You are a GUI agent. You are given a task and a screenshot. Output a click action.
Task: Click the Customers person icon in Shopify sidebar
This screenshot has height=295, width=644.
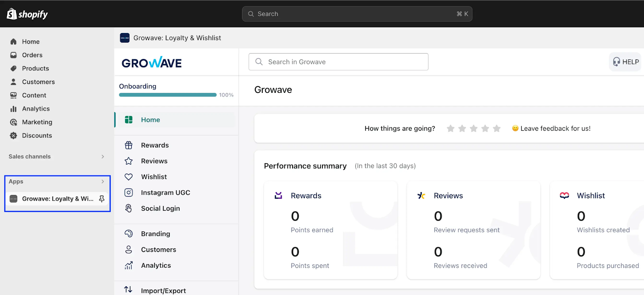[13, 82]
